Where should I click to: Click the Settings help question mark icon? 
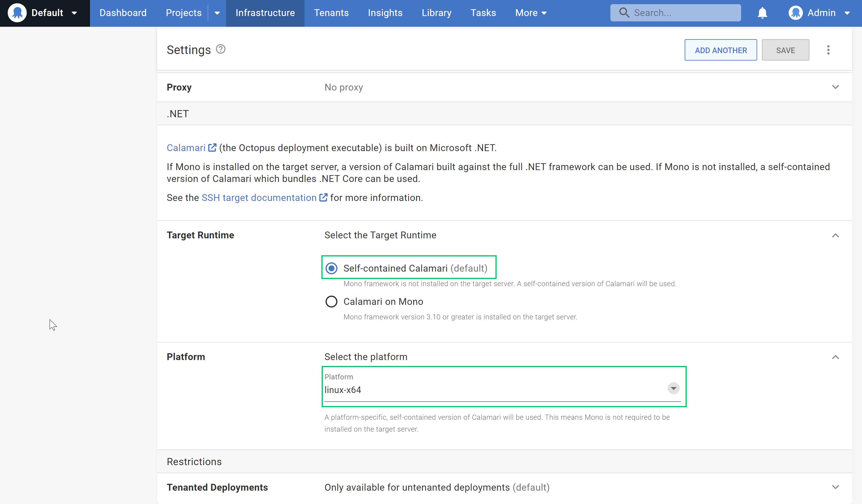click(220, 49)
